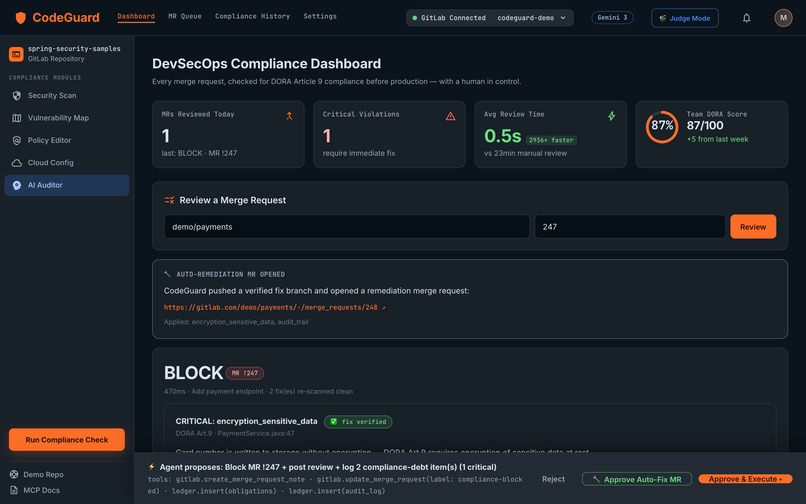This screenshot has height=504, width=806.
Task: Open Cloud Config module
Action: coord(67,163)
